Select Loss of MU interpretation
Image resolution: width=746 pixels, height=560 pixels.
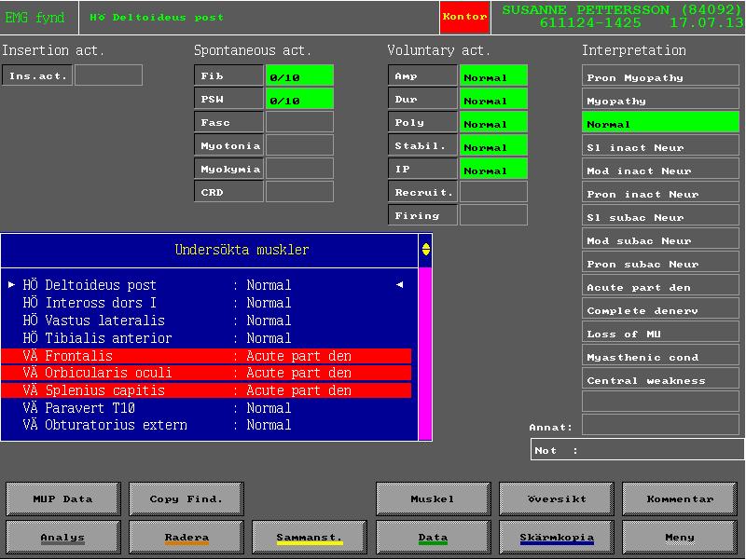click(x=660, y=332)
